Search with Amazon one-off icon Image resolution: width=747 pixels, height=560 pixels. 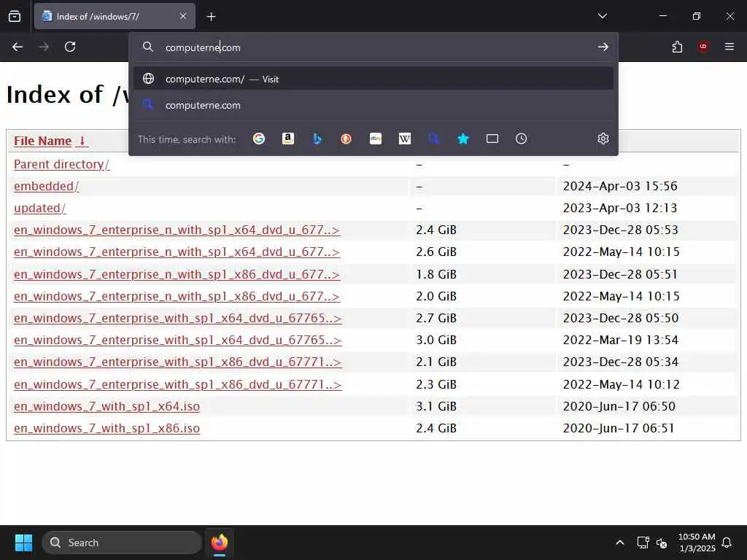pyautogui.click(x=287, y=139)
